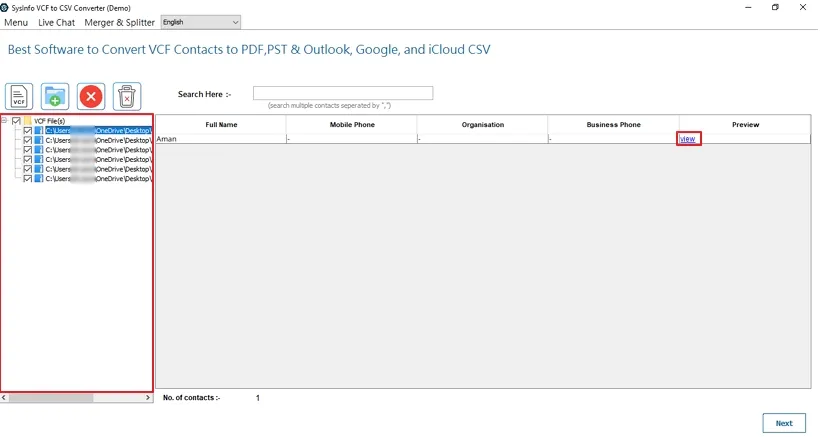Click the search multiple contacts hint text
The width and height of the screenshot is (820, 437).
coord(329,106)
